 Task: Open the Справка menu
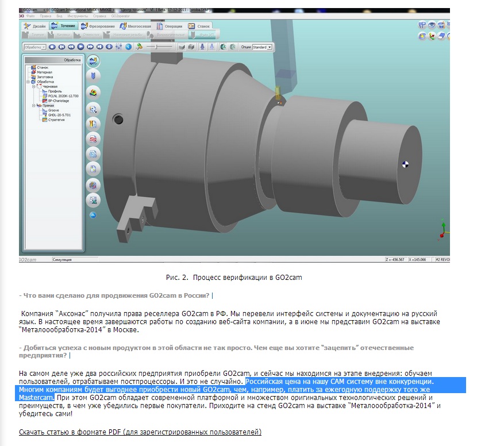tap(99, 16)
